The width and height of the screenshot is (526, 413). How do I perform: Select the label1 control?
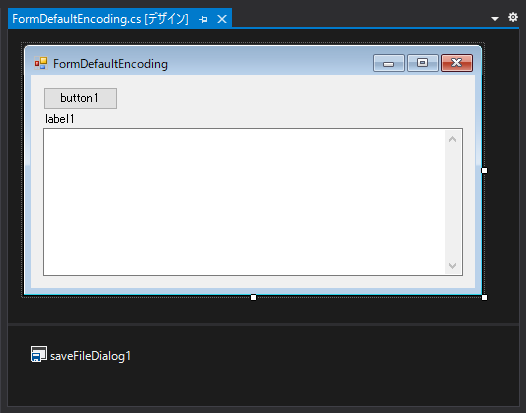click(60, 119)
